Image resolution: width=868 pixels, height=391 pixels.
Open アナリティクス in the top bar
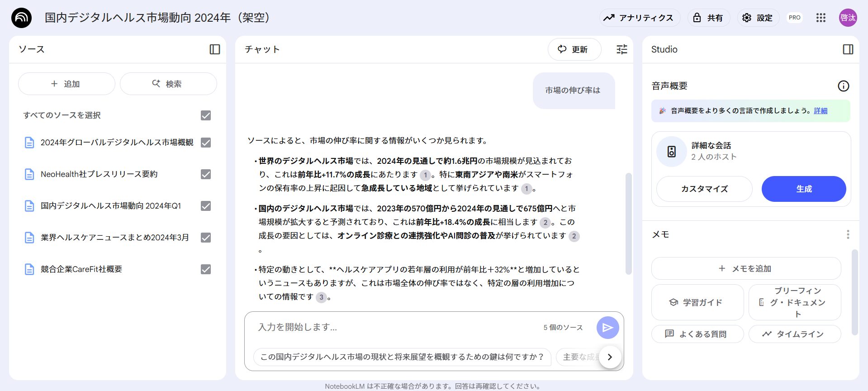[640, 18]
